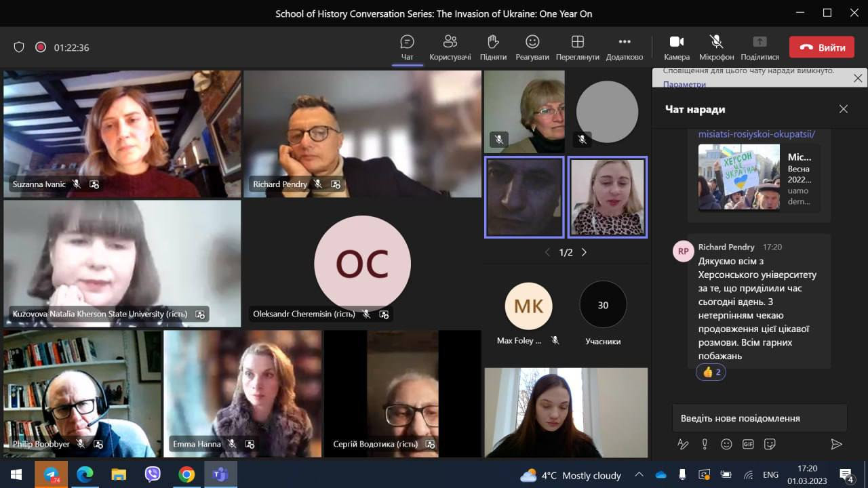This screenshot has height=488, width=868.
Task: Open Реагувати reactions menu
Action: 532,47
